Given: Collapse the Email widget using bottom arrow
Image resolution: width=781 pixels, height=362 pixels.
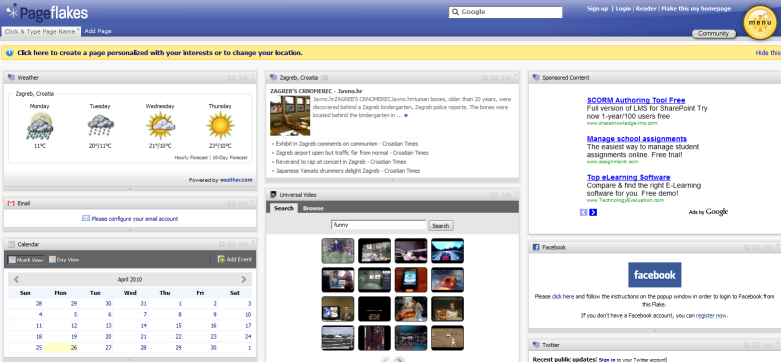Looking at the screenshot, I should coord(130,230).
